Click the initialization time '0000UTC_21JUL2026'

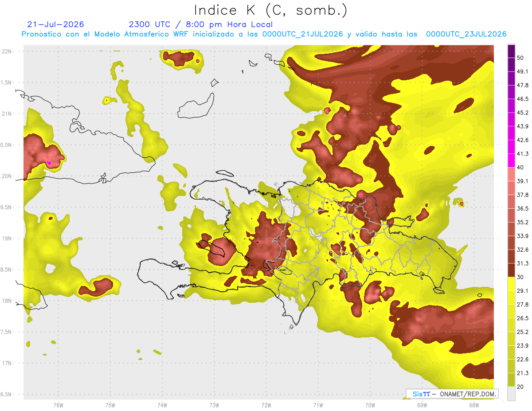(302, 34)
